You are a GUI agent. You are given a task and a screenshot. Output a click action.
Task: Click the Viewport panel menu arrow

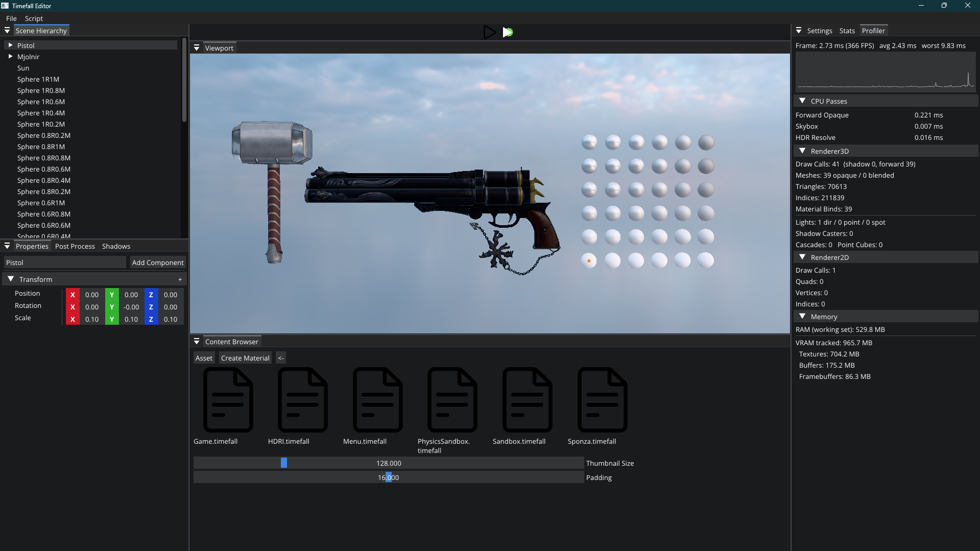[x=197, y=48]
